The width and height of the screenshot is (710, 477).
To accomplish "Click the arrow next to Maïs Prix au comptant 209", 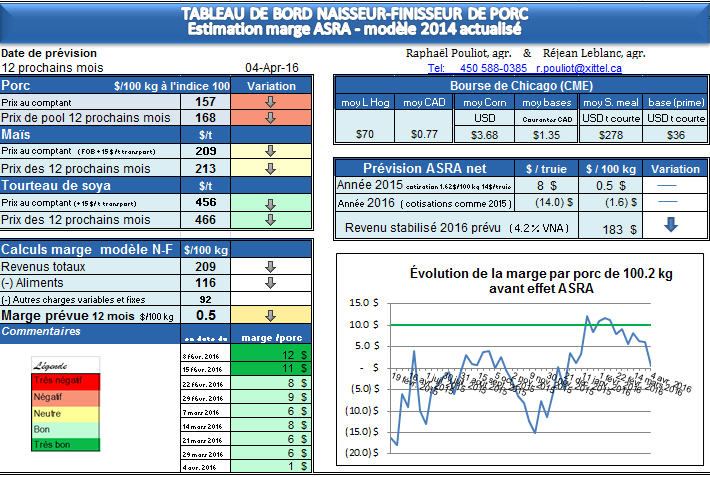I will (x=269, y=151).
